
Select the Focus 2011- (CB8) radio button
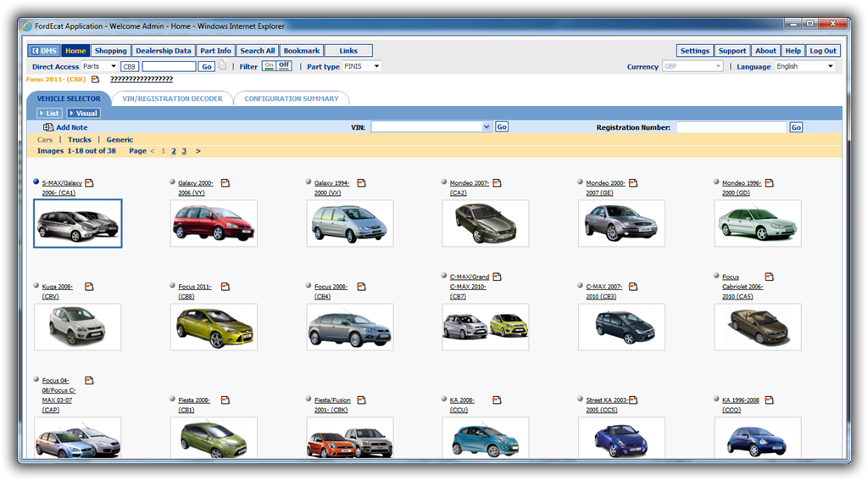[x=172, y=285]
